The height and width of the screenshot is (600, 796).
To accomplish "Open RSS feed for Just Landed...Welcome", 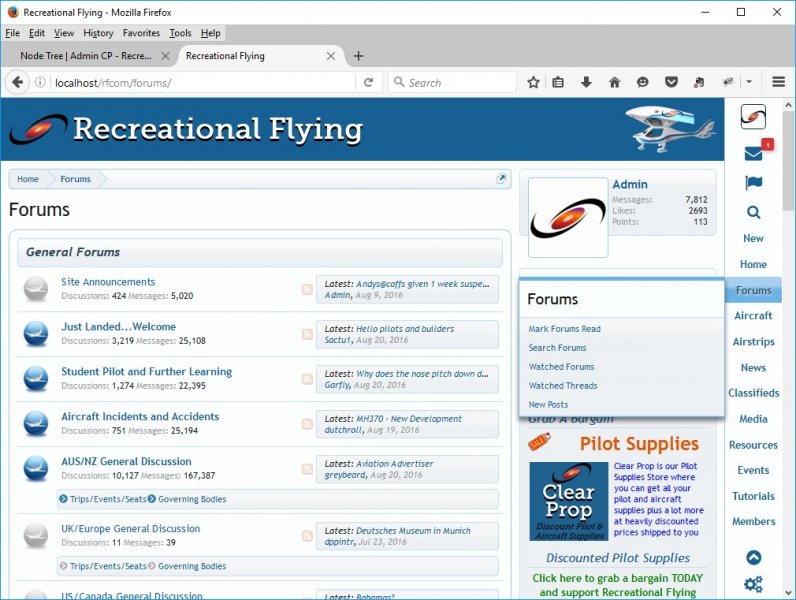I will [x=307, y=334].
